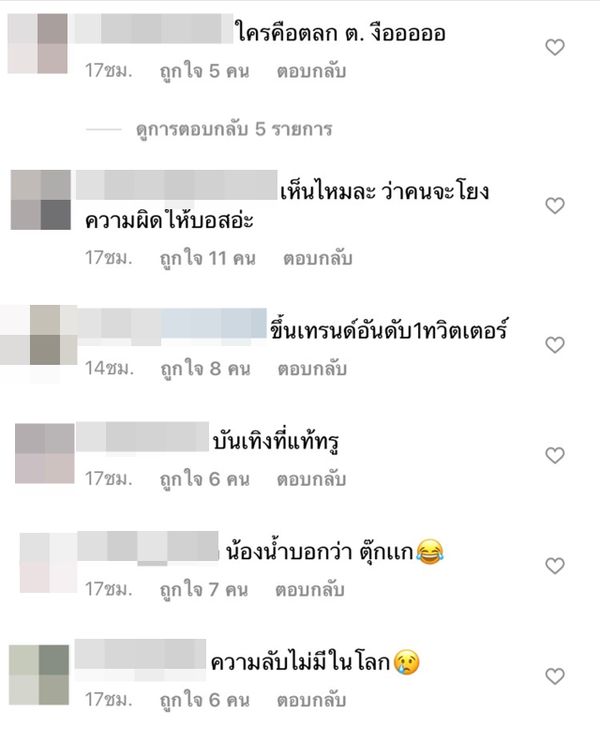This screenshot has height=742, width=600.
Task: Reply to the "ตุ๊กแก" comment
Action: click(309, 590)
